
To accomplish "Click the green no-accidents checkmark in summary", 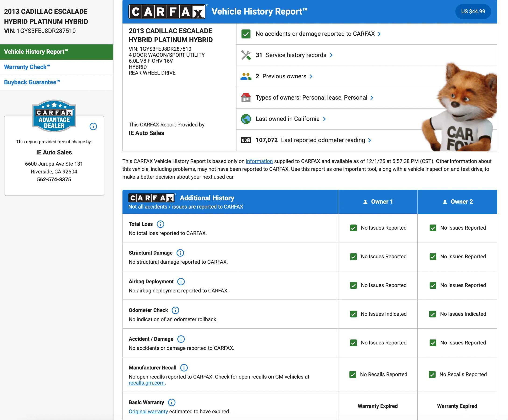I will point(246,34).
